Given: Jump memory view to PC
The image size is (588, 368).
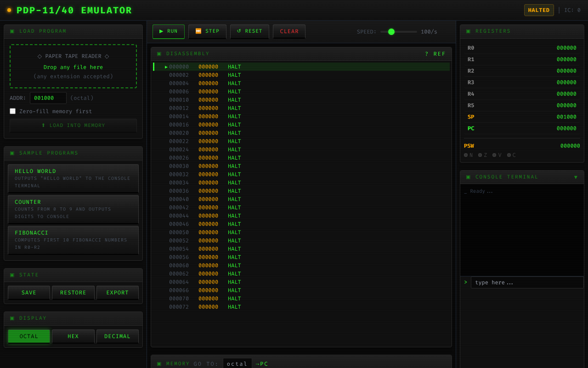Looking at the screenshot, I should [x=262, y=364].
